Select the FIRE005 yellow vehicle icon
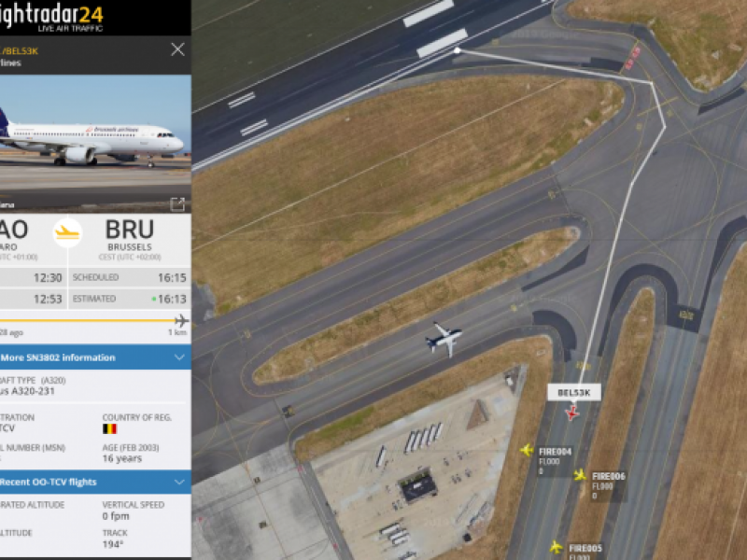 [x=556, y=547]
